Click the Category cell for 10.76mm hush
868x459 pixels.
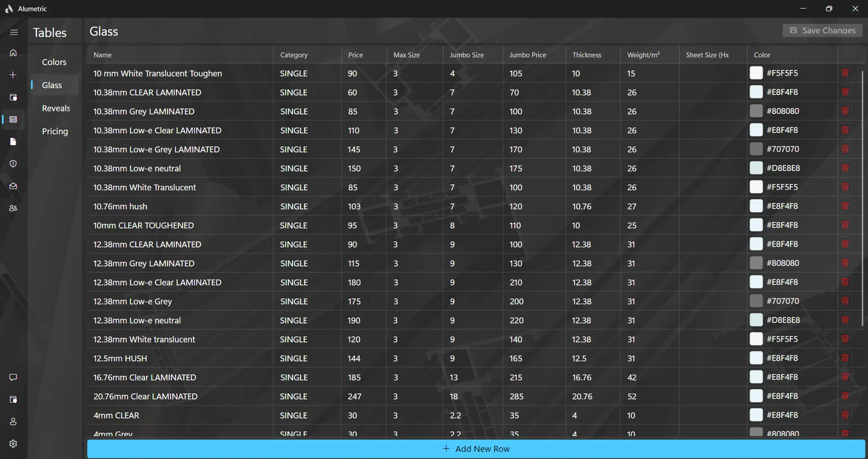[307, 206]
